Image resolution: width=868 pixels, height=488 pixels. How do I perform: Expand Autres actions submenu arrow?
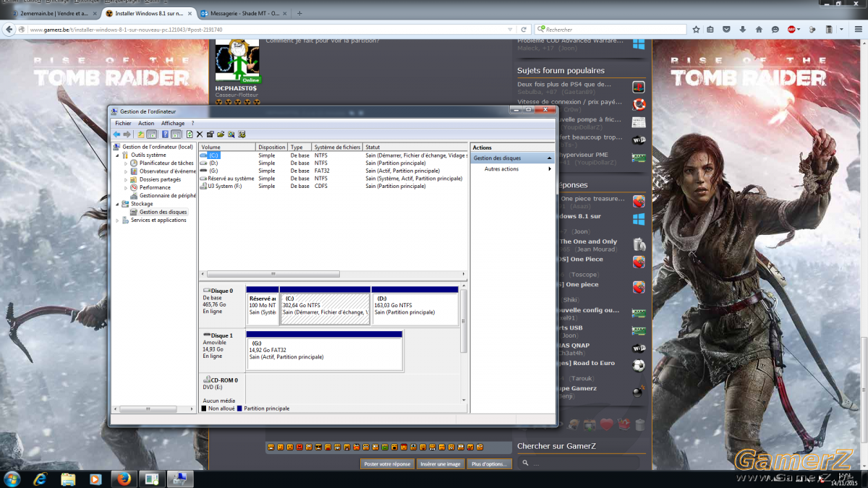(x=550, y=169)
